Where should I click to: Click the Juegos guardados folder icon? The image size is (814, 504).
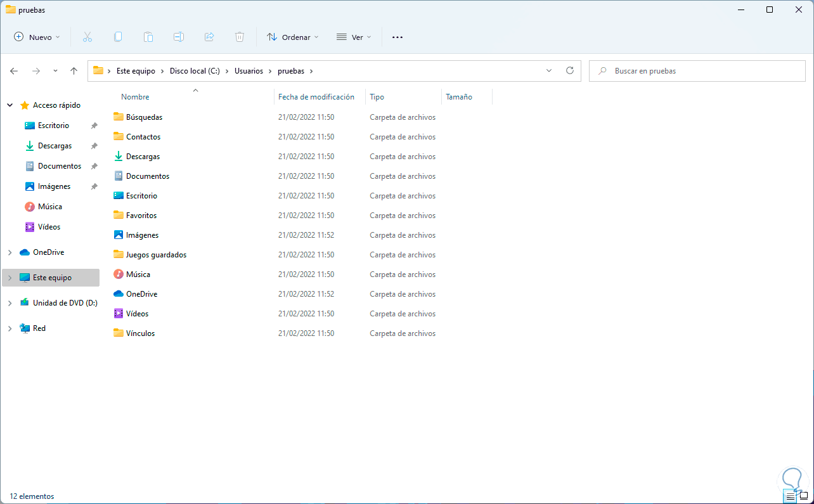(118, 254)
